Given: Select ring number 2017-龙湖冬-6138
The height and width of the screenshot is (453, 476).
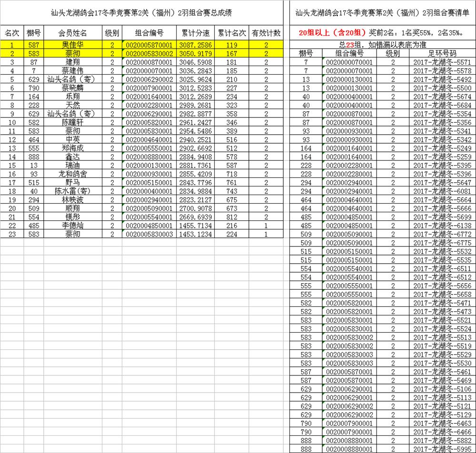Looking at the screenshot, I should pos(442,226).
